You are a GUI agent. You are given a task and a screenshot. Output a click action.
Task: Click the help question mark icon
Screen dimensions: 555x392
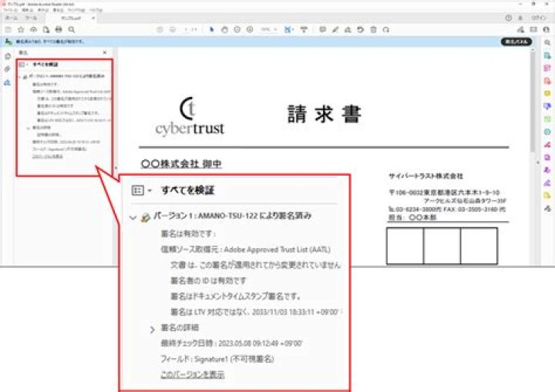pyautogui.click(x=509, y=18)
